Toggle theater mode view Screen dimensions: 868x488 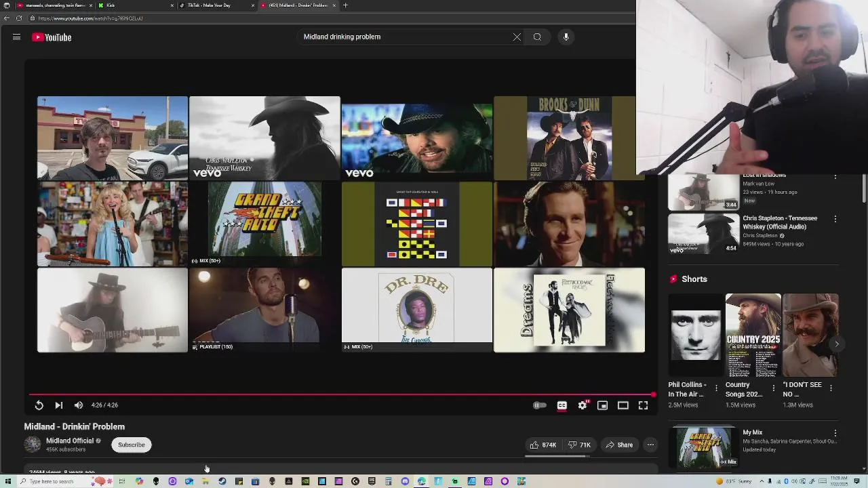pos(623,405)
